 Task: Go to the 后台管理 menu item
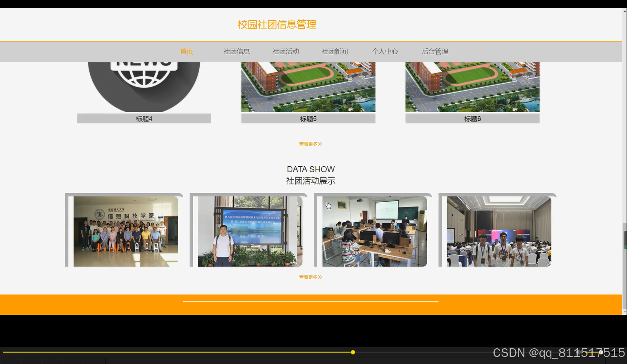[x=435, y=51]
